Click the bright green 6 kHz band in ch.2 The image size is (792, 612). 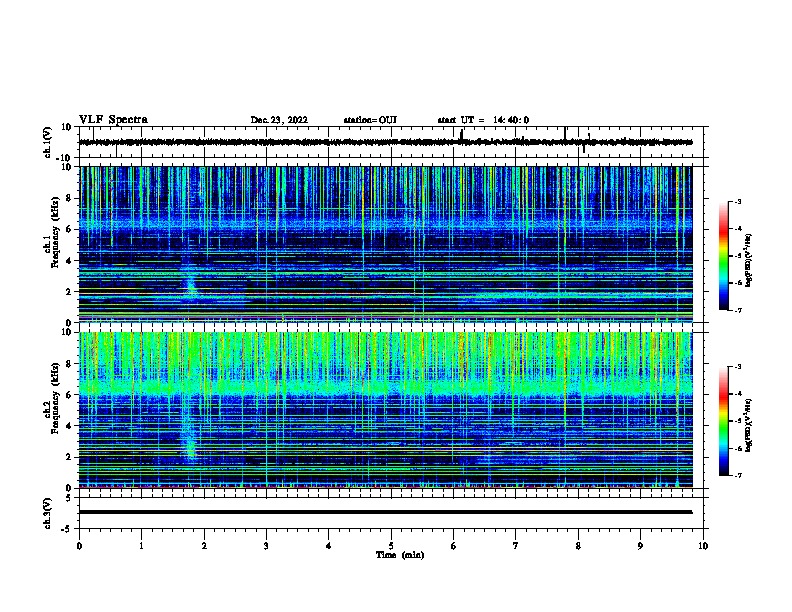pyautogui.click(x=385, y=388)
